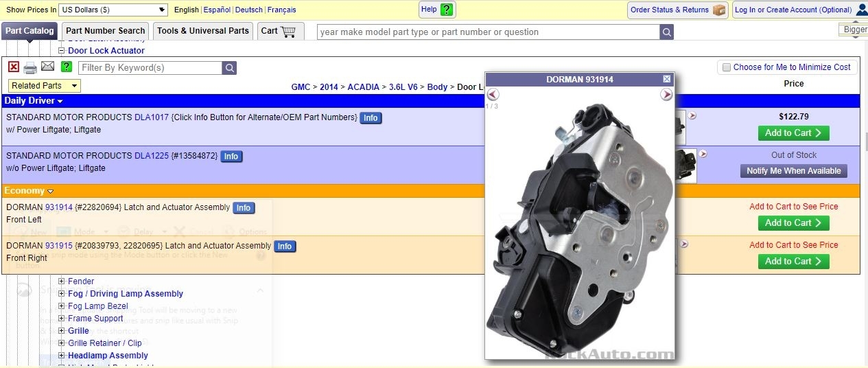Email the parts list via envelope icon
This screenshot has width=868, height=368.
click(x=47, y=67)
